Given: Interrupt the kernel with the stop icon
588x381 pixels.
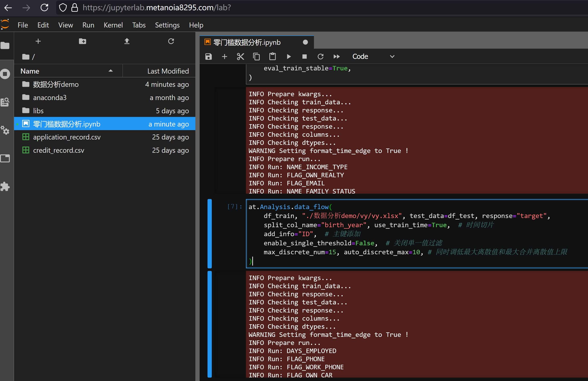Looking at the screenshot, I should click(304, 57).
